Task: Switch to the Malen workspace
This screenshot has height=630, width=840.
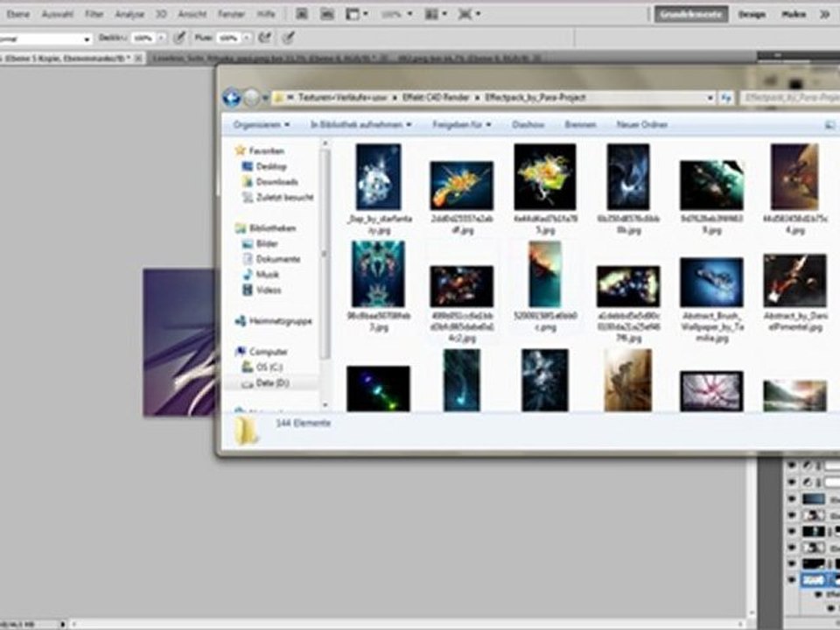Action: [x=794, y=15]
